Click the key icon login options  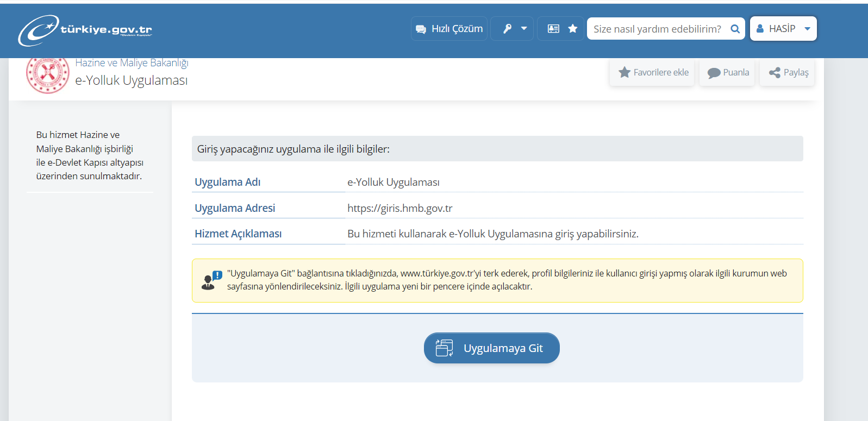coord(507,29)
